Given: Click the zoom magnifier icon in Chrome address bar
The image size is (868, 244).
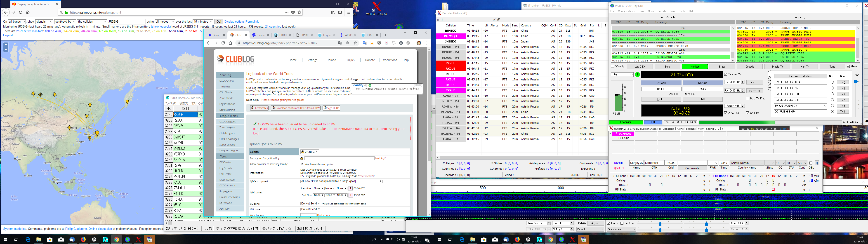Looking at the screenshot, I should (x=347, y=43).
